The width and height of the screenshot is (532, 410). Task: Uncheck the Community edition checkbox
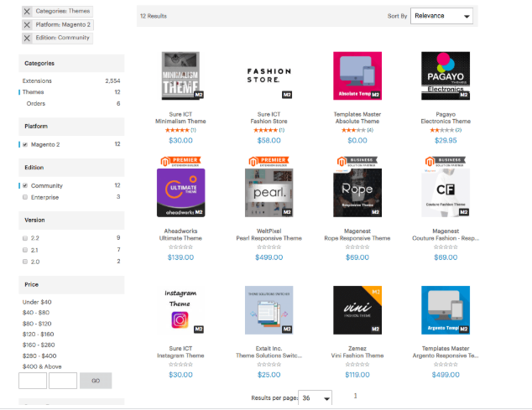(25, 185)
